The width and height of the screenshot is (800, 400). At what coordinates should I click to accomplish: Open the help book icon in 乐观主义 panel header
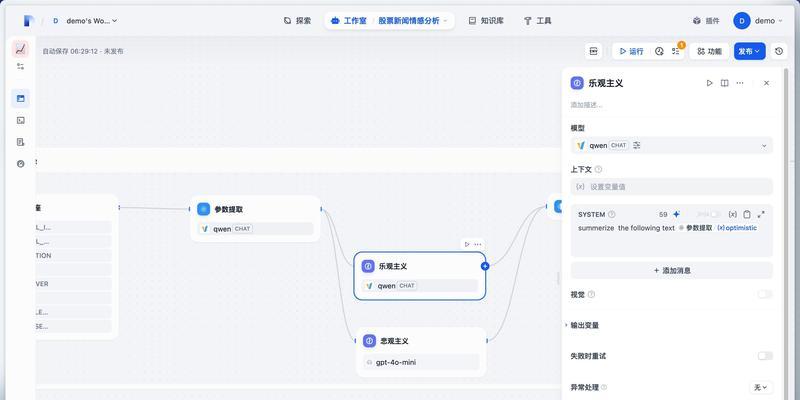(724, 83)
